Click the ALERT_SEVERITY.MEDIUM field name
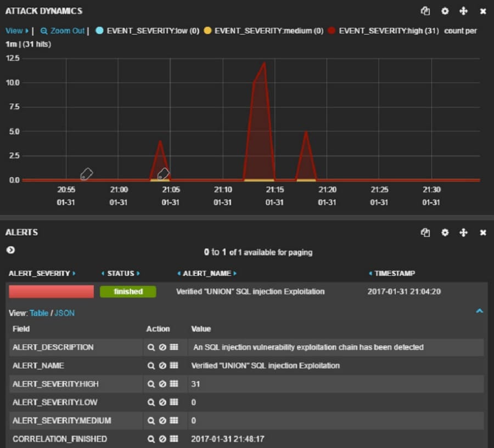494x448 pixels. 61,421
